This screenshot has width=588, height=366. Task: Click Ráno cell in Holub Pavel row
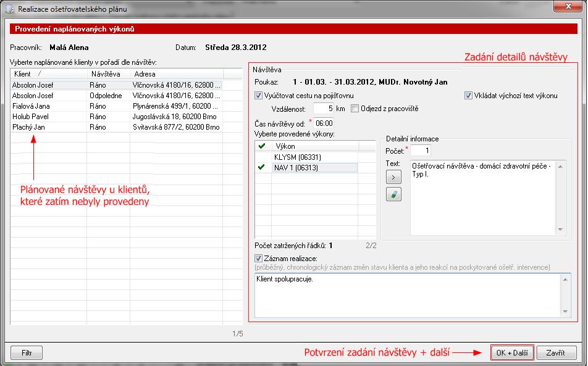pos(98,117)
